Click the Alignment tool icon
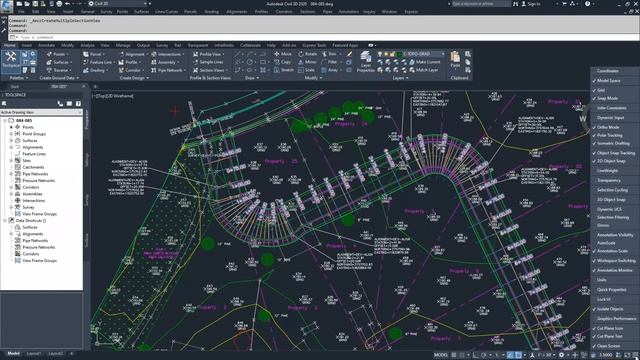Screen dimensions: 640x360 (x=121, y=54)
